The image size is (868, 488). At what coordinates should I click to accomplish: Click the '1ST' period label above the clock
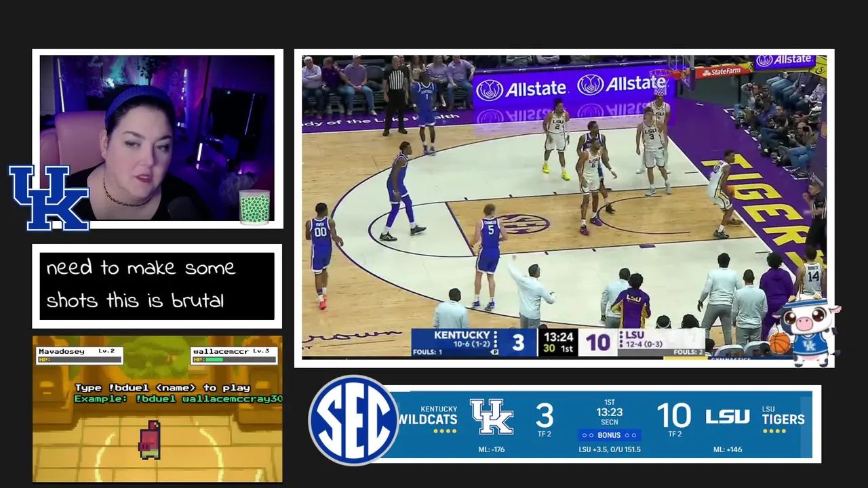click(x=609, y=403)
